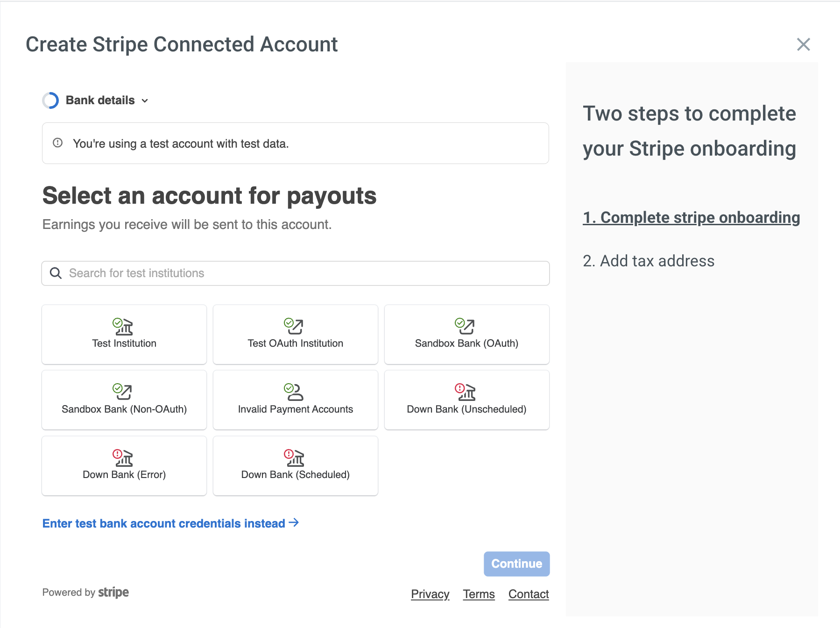This screenshot has height=628, width=840.
Task: Click the Sandbox Bank (OAuth) label
Action: 467,343
